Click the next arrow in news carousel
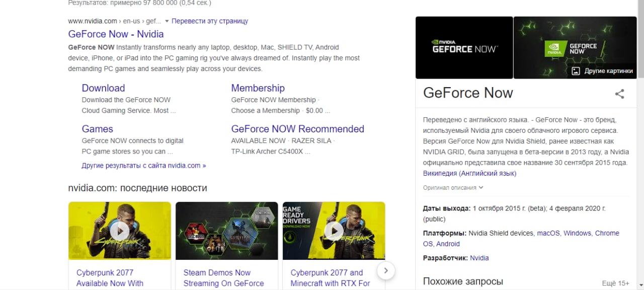 click(385, 271)
